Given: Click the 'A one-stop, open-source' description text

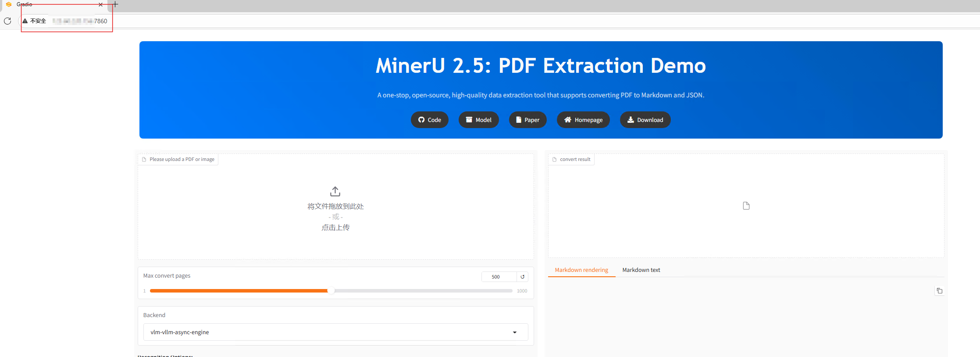Looking at the screenshot, I should (x=541, y=95).
